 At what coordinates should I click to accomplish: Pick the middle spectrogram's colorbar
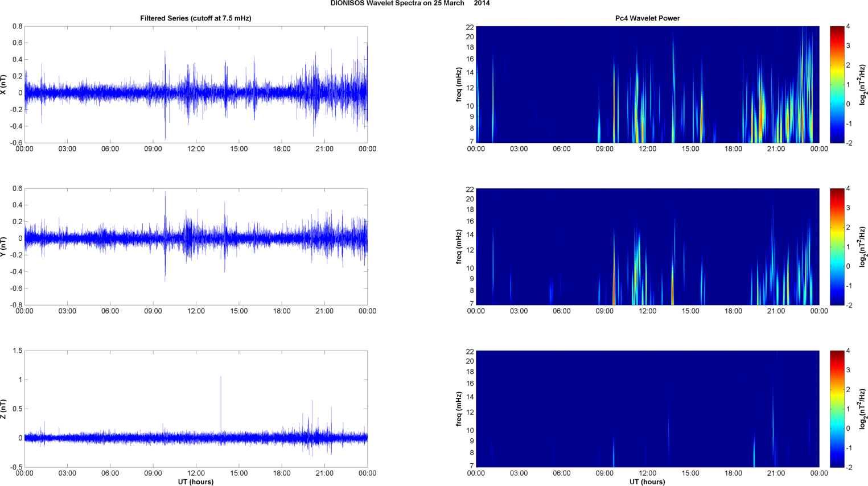[837, 247]
